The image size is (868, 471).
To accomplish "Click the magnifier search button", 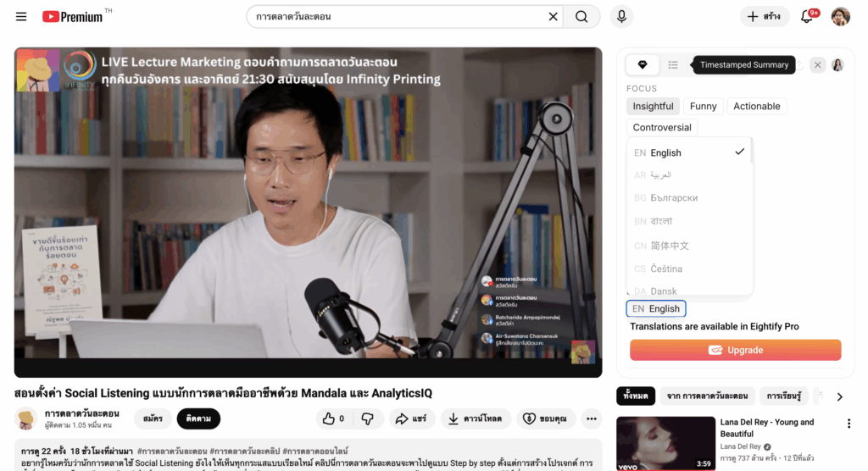I will pyautogui.click(x=581, y=17).
